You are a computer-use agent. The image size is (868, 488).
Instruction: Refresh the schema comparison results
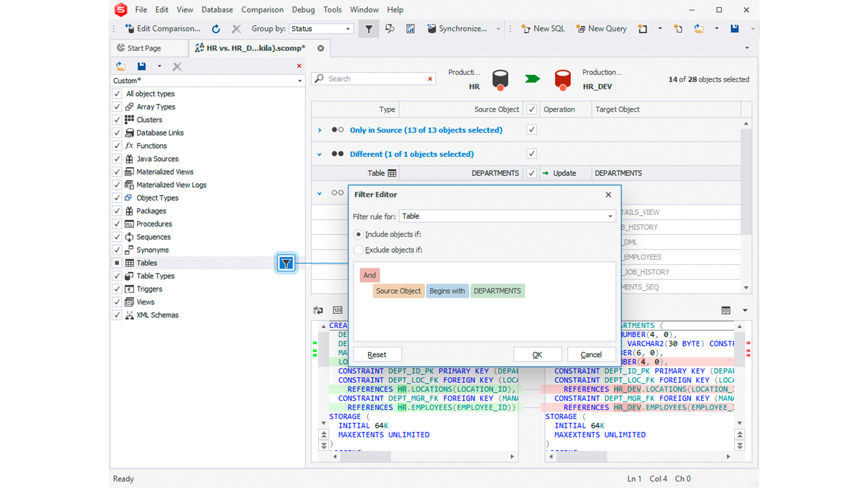click(216, 28)
